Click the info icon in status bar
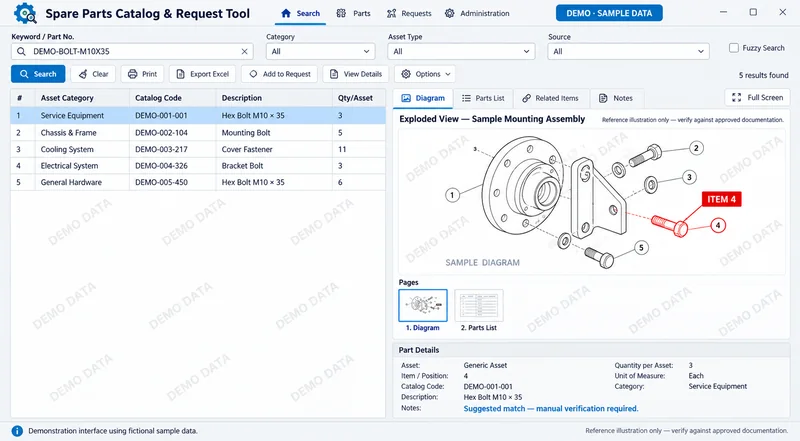This screenshot has width=800, height=441. pos(17,431)
